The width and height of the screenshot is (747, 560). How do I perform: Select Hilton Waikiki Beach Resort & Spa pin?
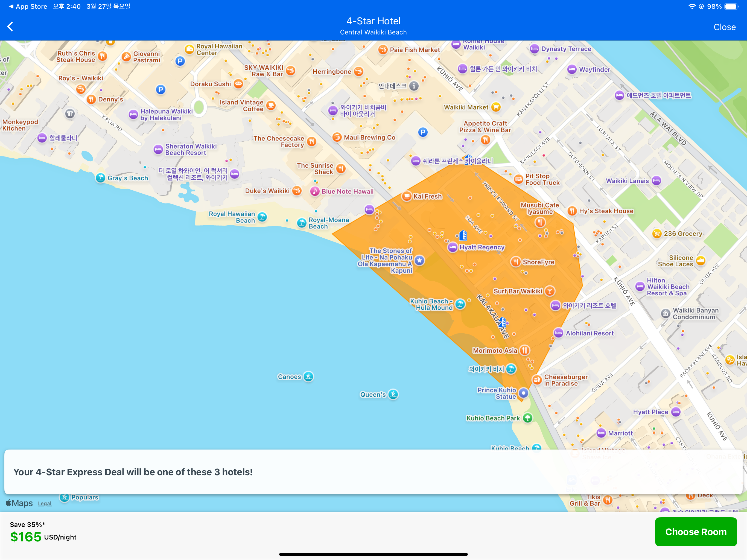(640, 286)
